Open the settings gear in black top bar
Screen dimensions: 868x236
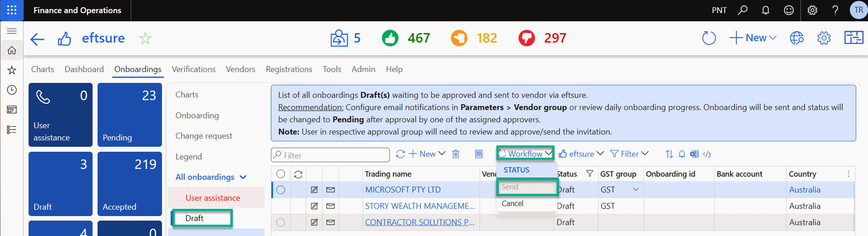[812, 10]
